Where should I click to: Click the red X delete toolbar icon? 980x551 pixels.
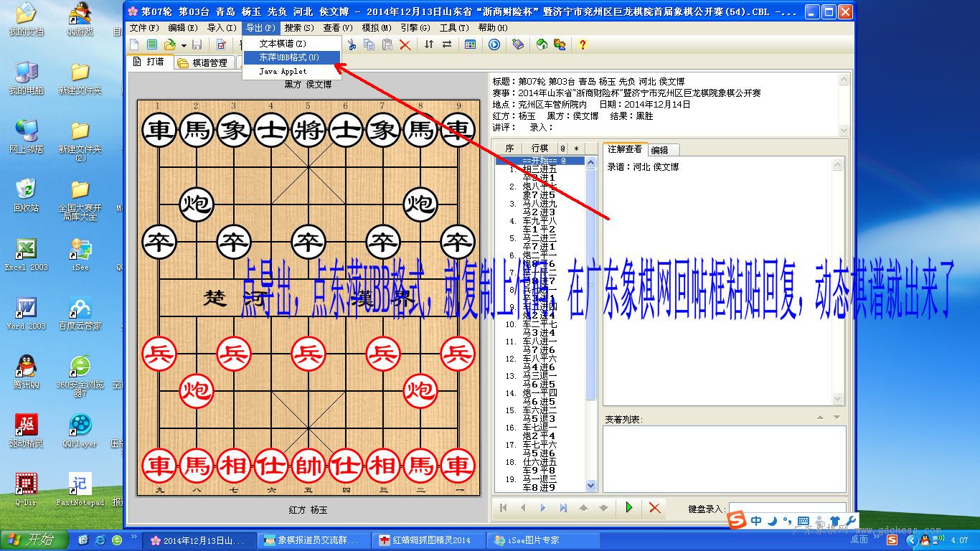(405, 44)
